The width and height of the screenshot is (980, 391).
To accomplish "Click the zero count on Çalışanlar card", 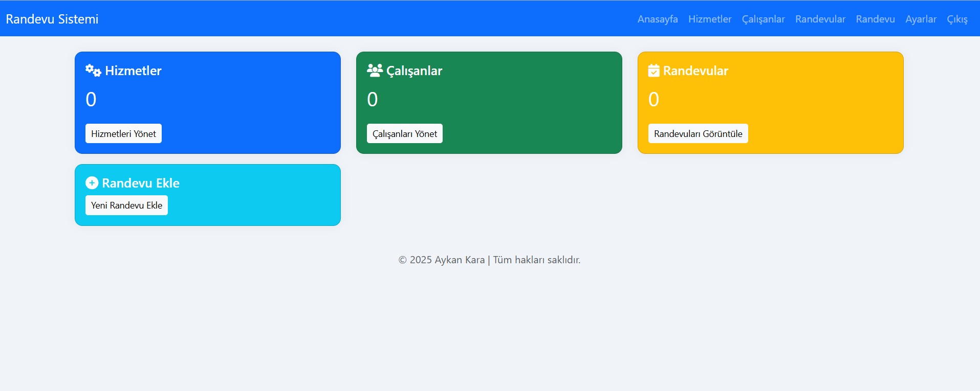I will (373, 99).
